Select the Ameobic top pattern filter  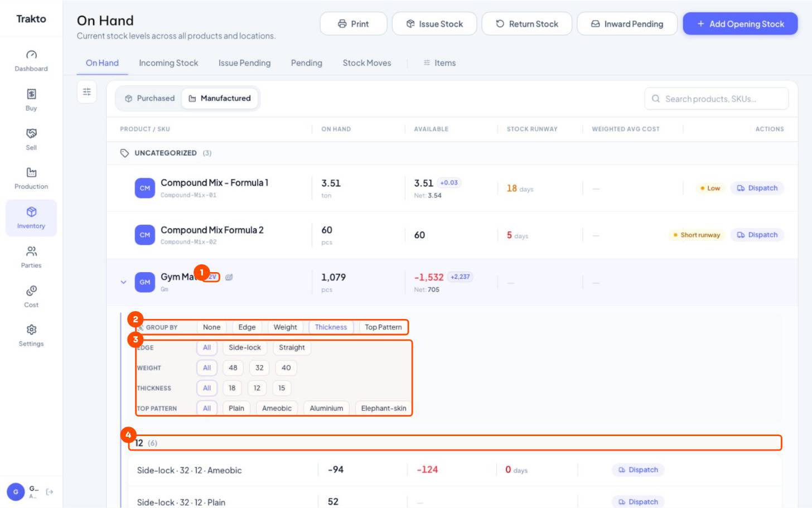coord(277,408)
